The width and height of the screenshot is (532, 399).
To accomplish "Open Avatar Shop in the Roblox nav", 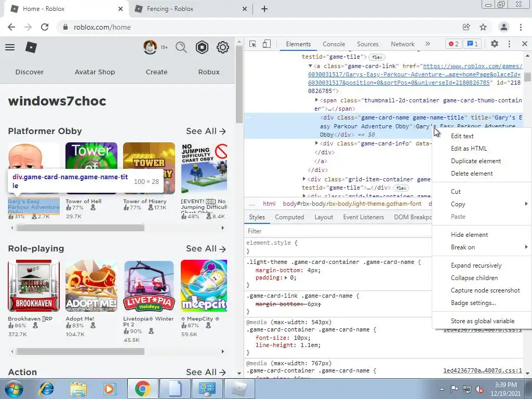I will point(95,72).
